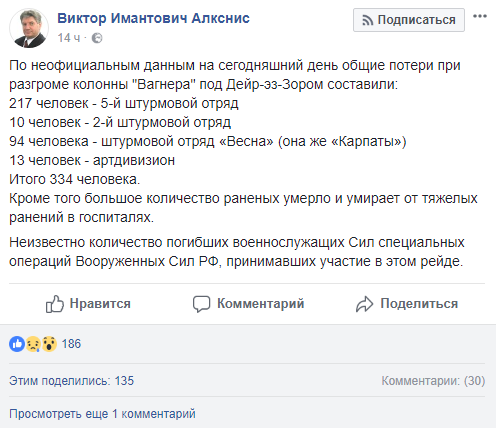Open the three-dot post options menu

point(480,16)
